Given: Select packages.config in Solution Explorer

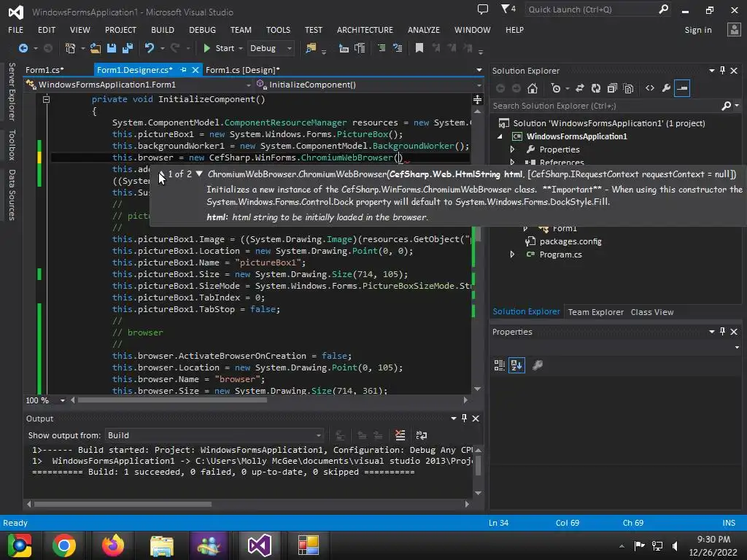Looking at the screenshot, I should point(570,241).
